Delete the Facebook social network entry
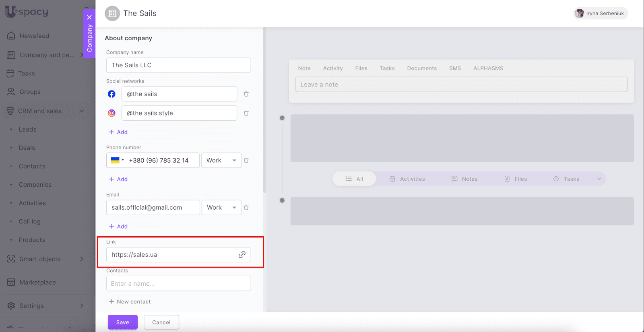This screenshot has height=332, width=644. pos(246,94)
